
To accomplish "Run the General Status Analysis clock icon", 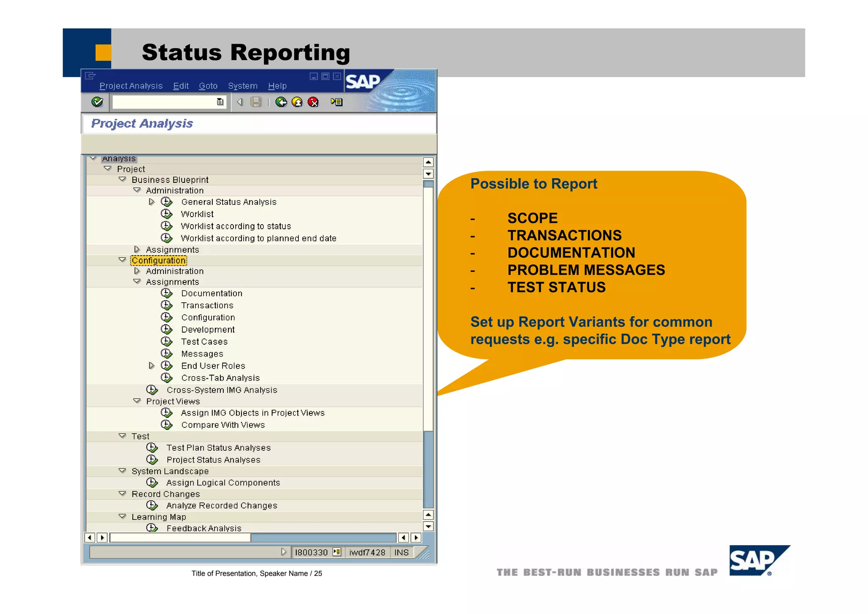I will click(167, 202).
